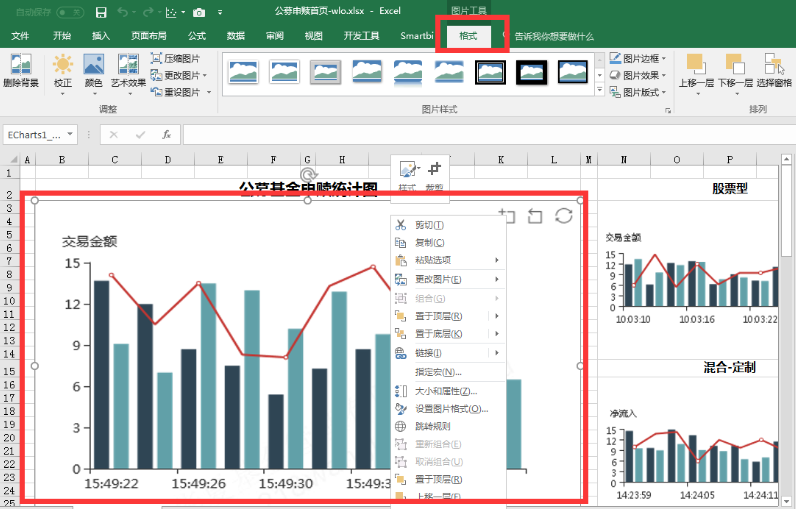Image resolution: width=796 pixels, height=509 pixels.
Task: Open the Name Box dropdown showing ECharts1_
Action: click(x=70, y=134)
